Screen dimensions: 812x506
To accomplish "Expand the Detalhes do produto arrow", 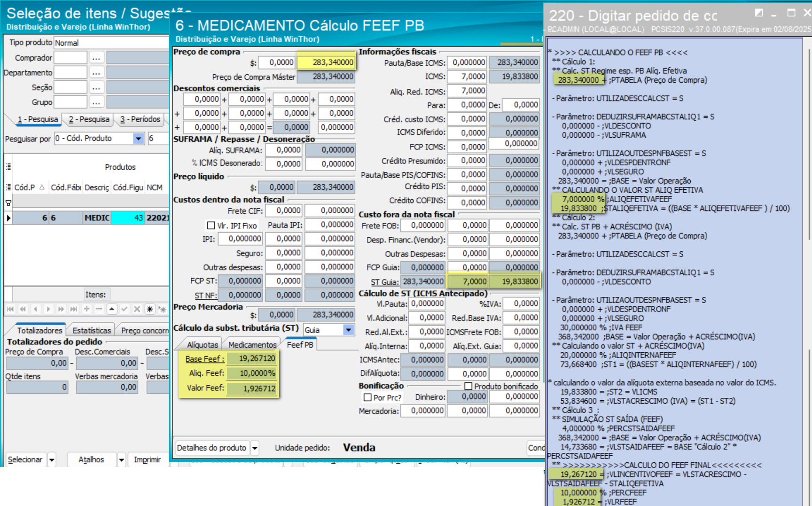I will [x=255, y=448].
